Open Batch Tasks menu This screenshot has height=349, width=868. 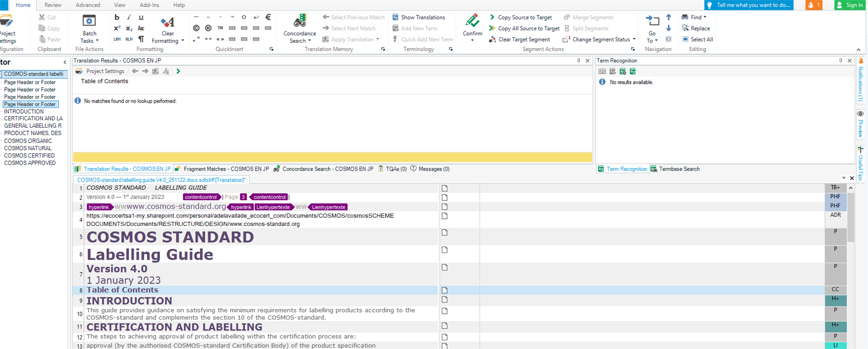(x=89, y=29)
